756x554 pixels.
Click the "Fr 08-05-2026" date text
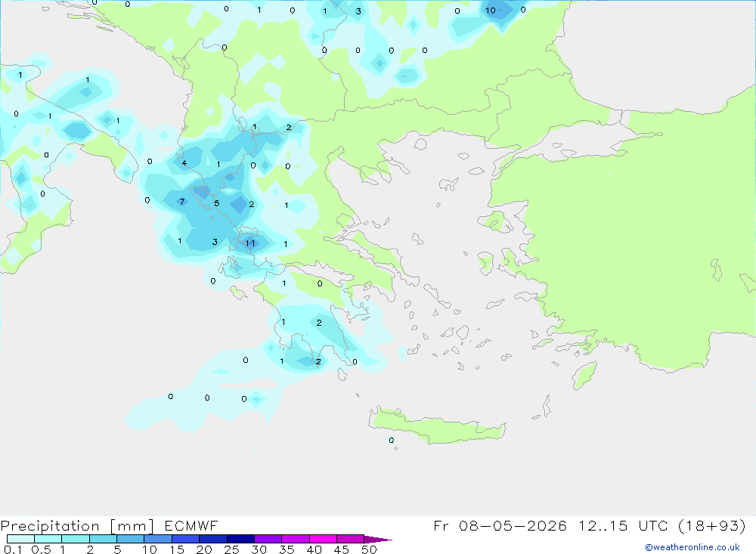point(500,525)
